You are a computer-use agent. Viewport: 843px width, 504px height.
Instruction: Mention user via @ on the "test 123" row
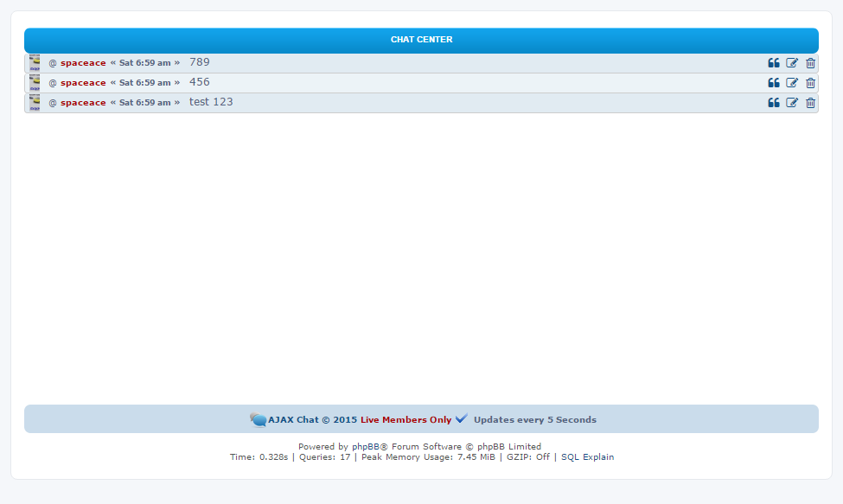pos(53,103)
